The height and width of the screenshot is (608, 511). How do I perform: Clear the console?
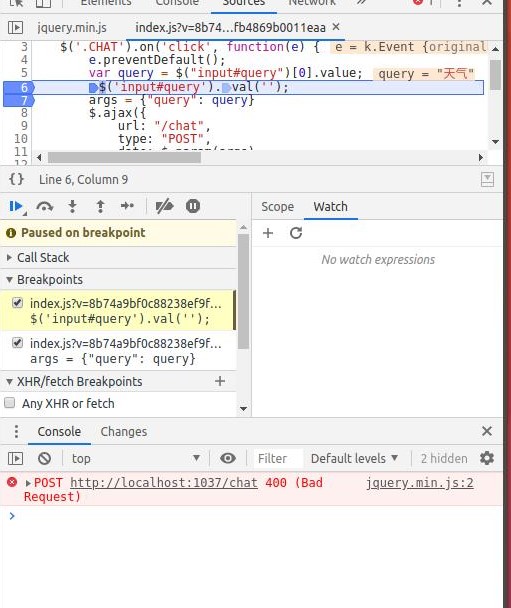pyautogui.click(x=45, y=459)
